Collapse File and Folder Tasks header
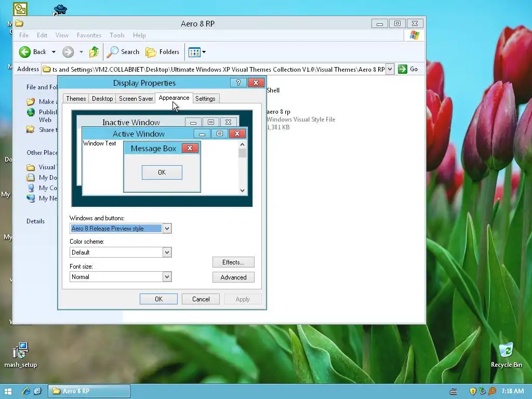The width and height of the screenshot is (532, 399). (x=42, y=87)
